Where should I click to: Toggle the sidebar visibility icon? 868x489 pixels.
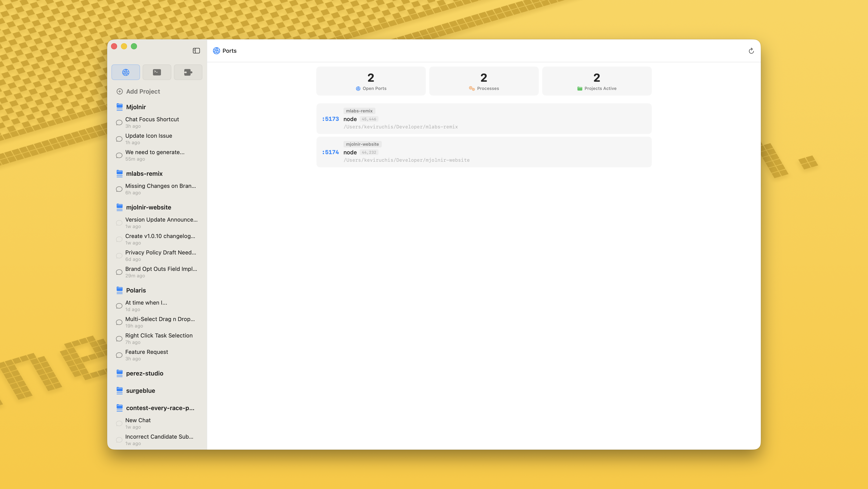pos(196,51)
